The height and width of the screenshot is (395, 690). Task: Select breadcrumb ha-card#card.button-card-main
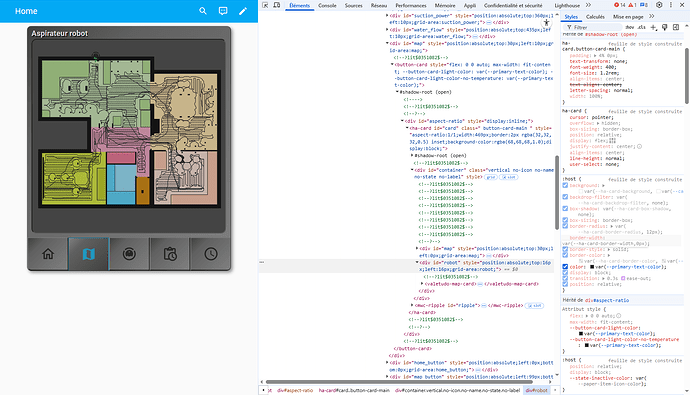coord(354,390)
